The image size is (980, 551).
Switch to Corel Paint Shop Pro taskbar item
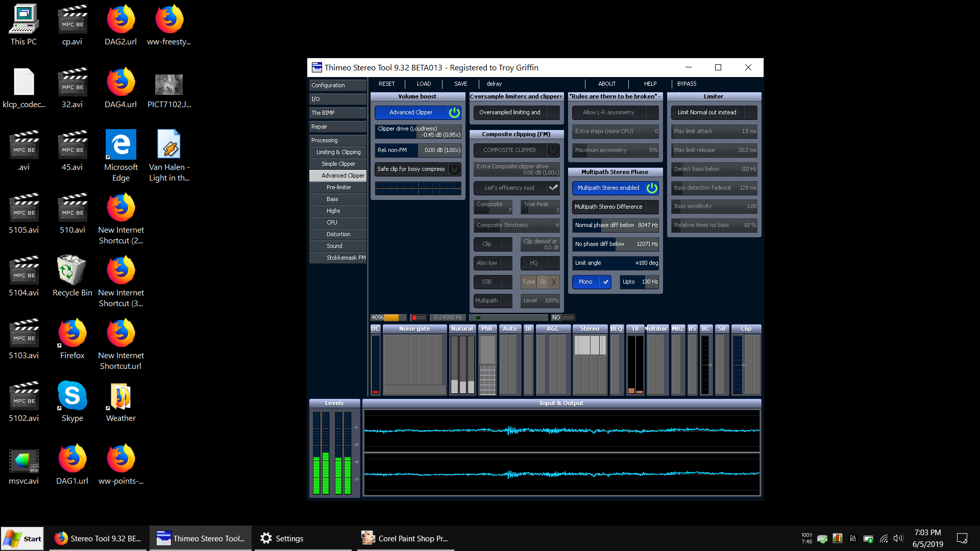pos(405,538)
